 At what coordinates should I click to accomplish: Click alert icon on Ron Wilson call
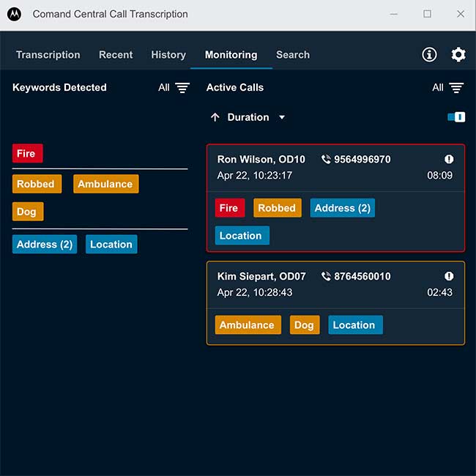tap(449, 159)
